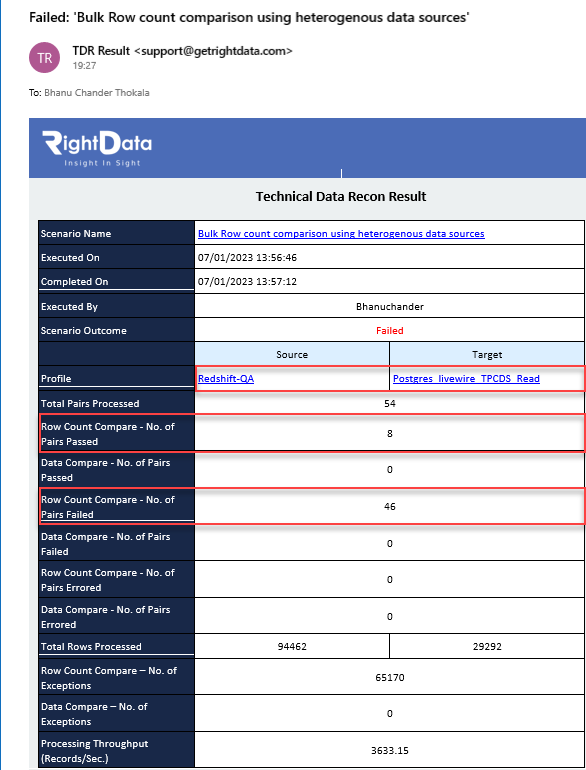Click the Total Pairs Processed value 54
This screenshot has height=770, width=586.
click(x=390, y=404)
